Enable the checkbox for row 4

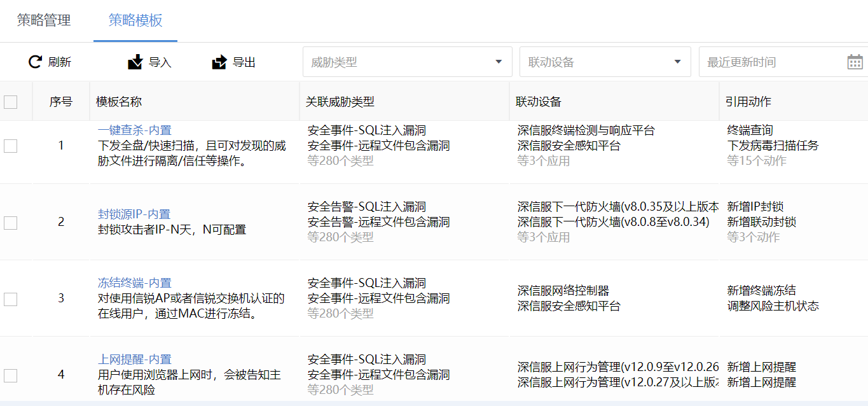(11, 375)
